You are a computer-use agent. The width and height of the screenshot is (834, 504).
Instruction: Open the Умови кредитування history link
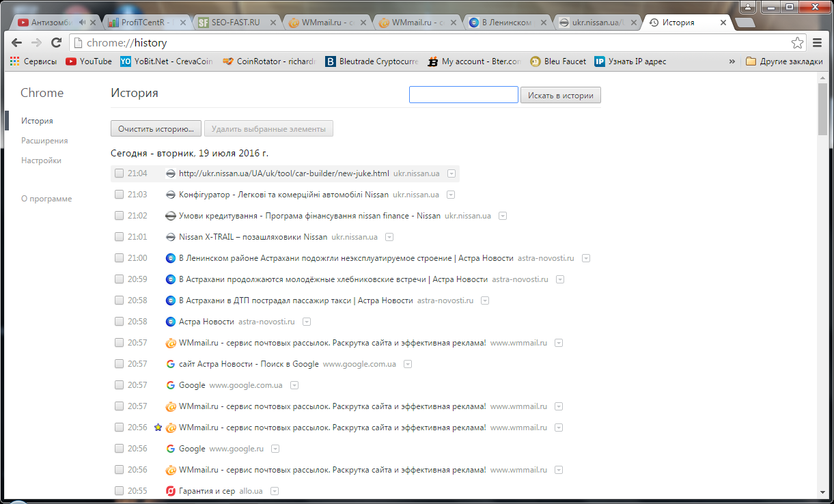tap(309, 216)
